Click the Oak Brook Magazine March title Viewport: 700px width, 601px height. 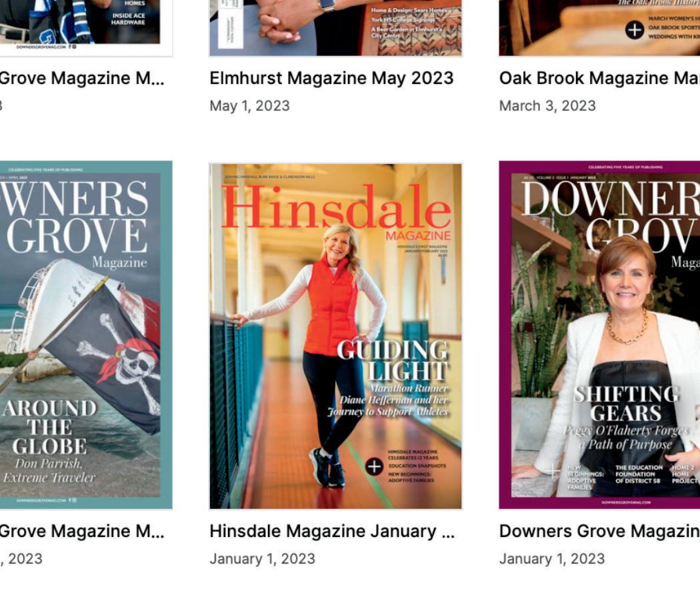[x=599, y=78]
